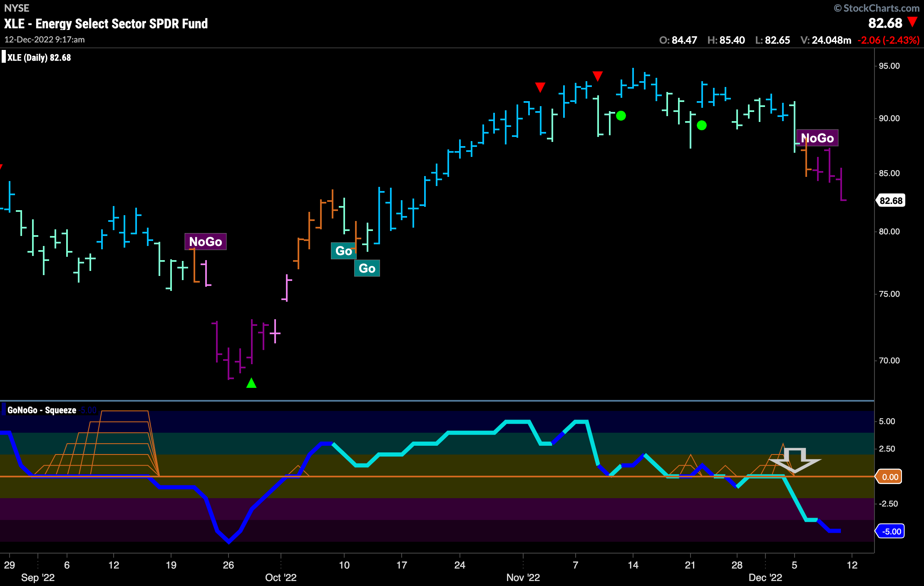The width and height of the screenshot is (924, 586).
Task: Click the XLE Energy Select Sector SPDR Fund title
Action: [x=106, y=24]
